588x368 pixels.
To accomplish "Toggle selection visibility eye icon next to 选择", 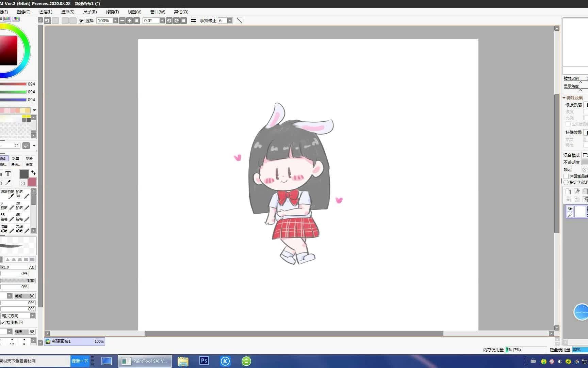I will [x=81, y=21].
